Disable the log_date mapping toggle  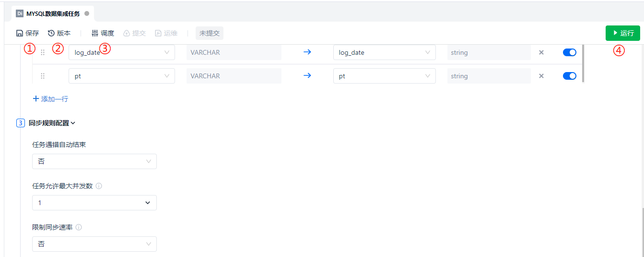tap(569, 52)
